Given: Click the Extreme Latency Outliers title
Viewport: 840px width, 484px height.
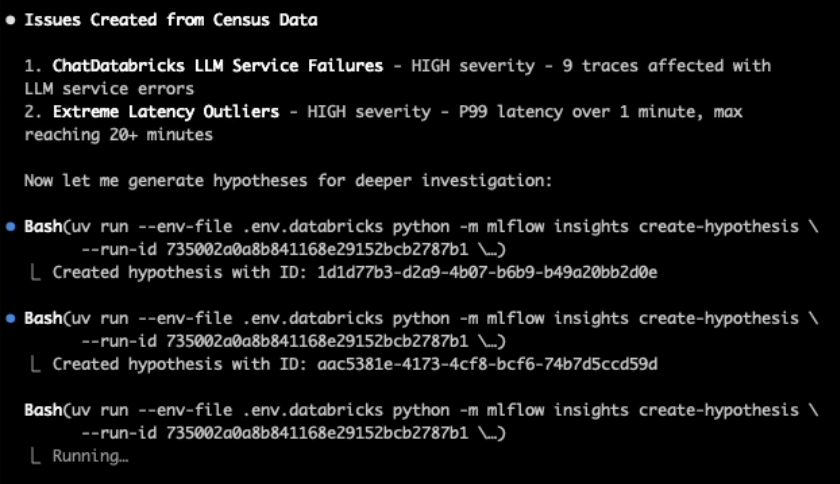Looking at the screenshot, I should [165, 112].
